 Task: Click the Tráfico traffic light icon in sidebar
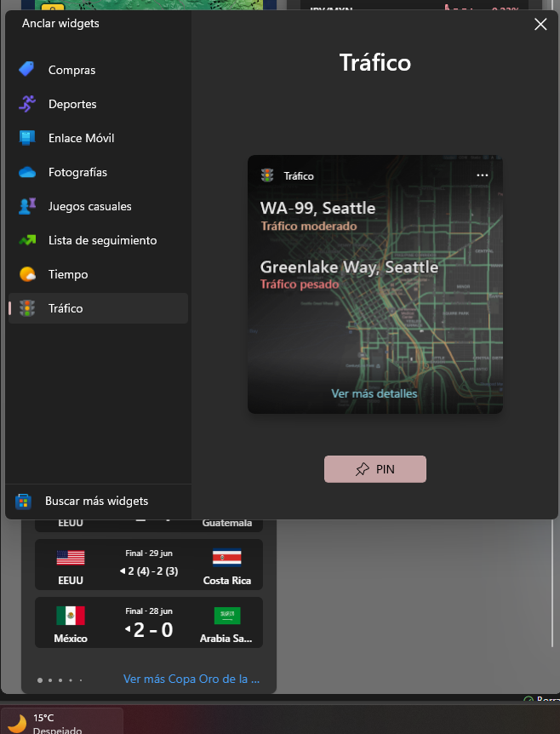pos(27,308)
